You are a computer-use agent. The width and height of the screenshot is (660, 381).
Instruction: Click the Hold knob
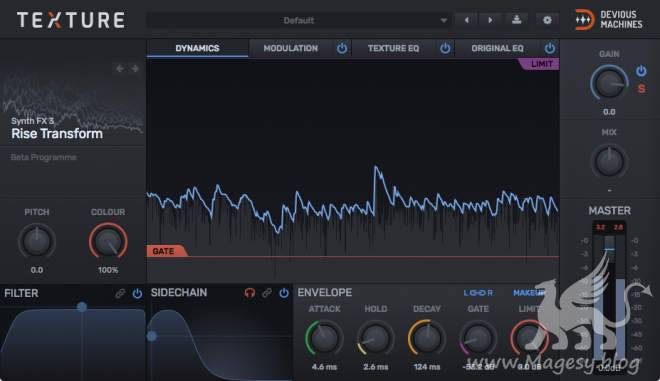[x=375, y=338]
